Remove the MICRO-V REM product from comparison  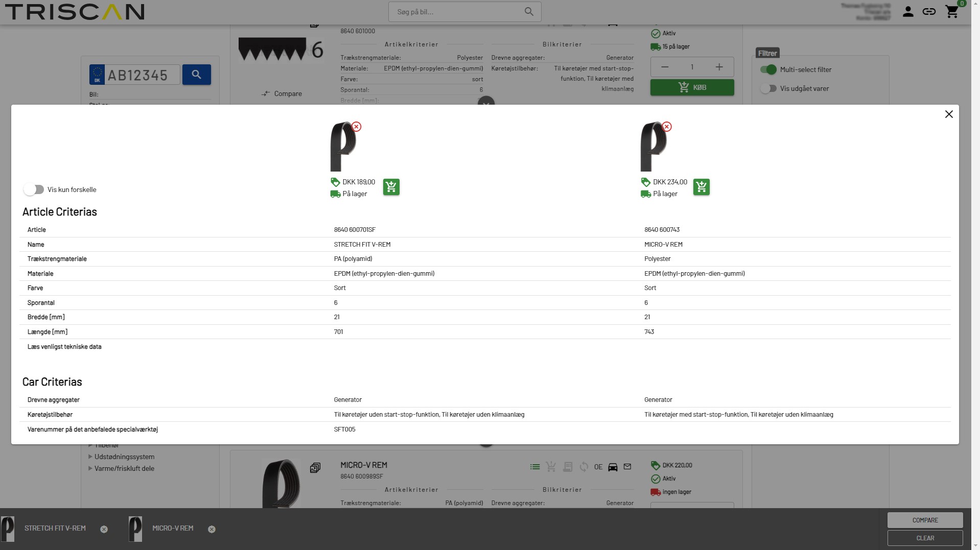tap(667, 127)
